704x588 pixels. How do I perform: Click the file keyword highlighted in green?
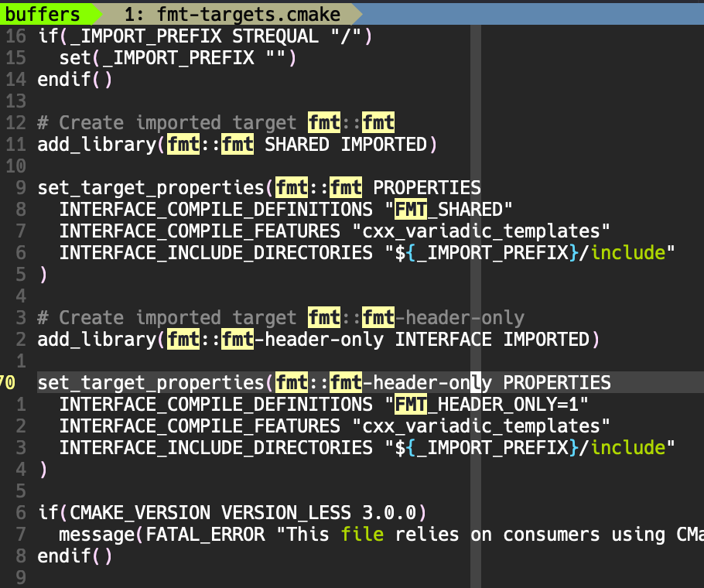tap(361, 534)
